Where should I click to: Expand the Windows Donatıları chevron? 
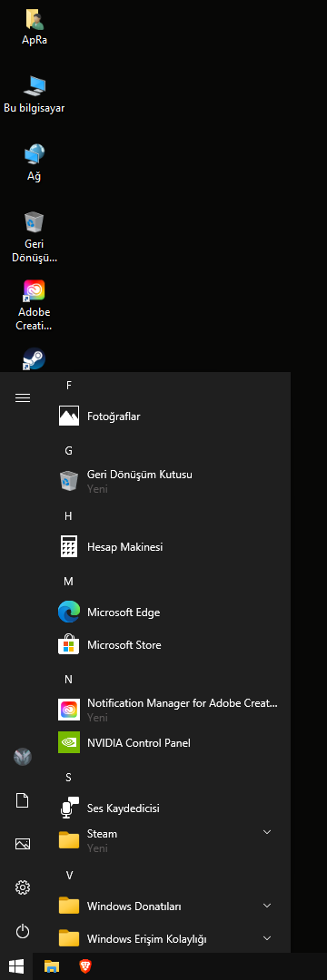268,906
